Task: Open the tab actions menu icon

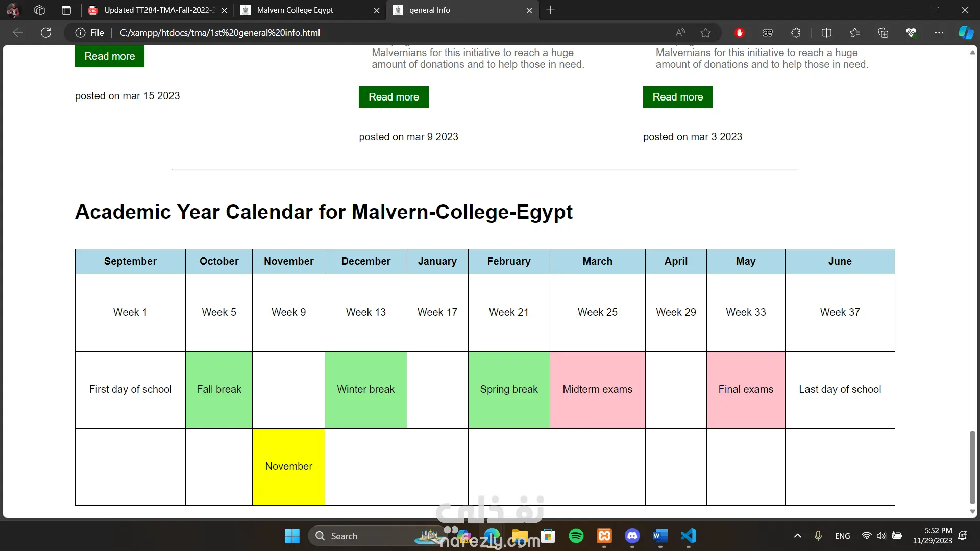Action: 66,10
